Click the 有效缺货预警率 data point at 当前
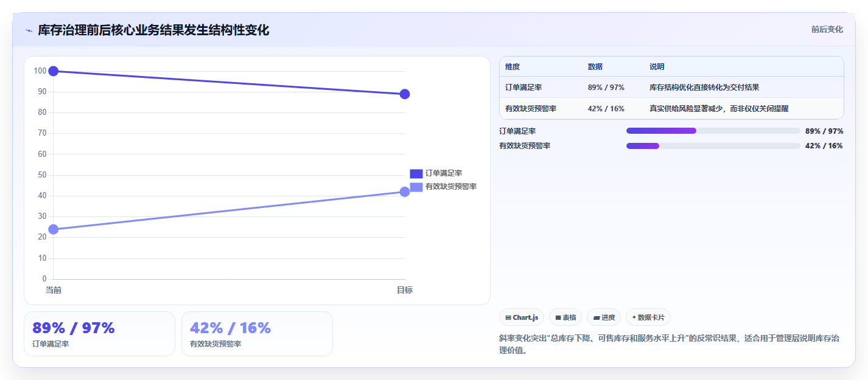The image size is (868, 380). [x=54, y=229]
